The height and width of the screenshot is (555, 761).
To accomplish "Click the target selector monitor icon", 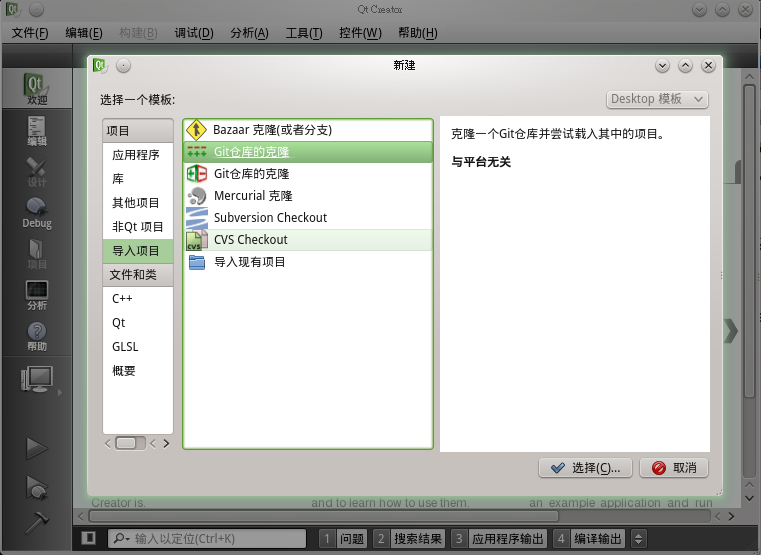I will point(37,379).
